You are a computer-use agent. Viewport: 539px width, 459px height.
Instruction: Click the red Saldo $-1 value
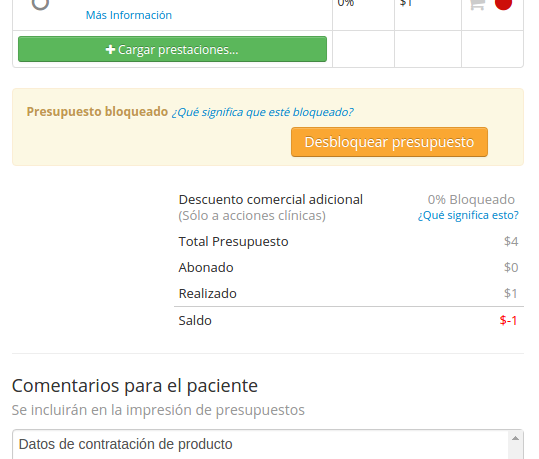point(508,320)
